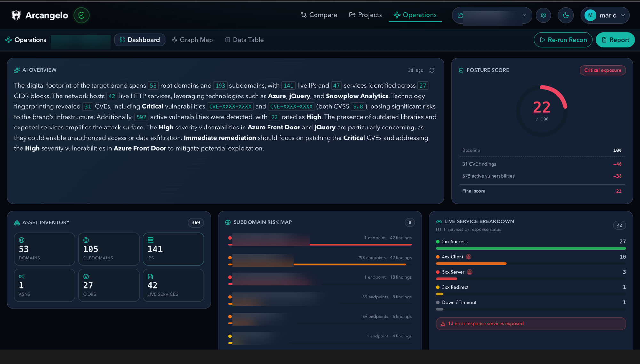Select the 578 active vulnerabilities row

542,176
